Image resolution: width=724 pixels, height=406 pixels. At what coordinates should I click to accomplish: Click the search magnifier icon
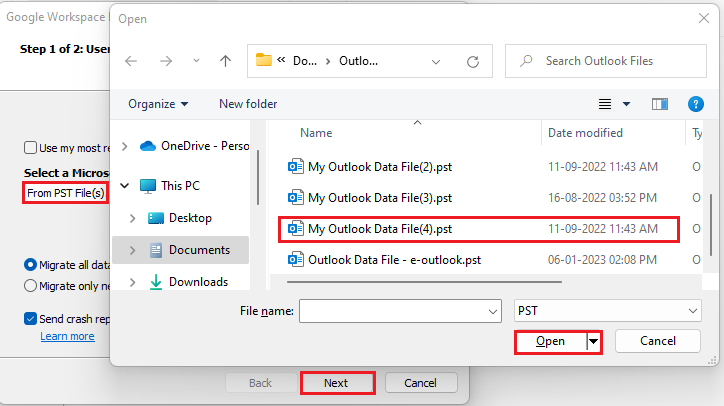[x=526, y=61]
